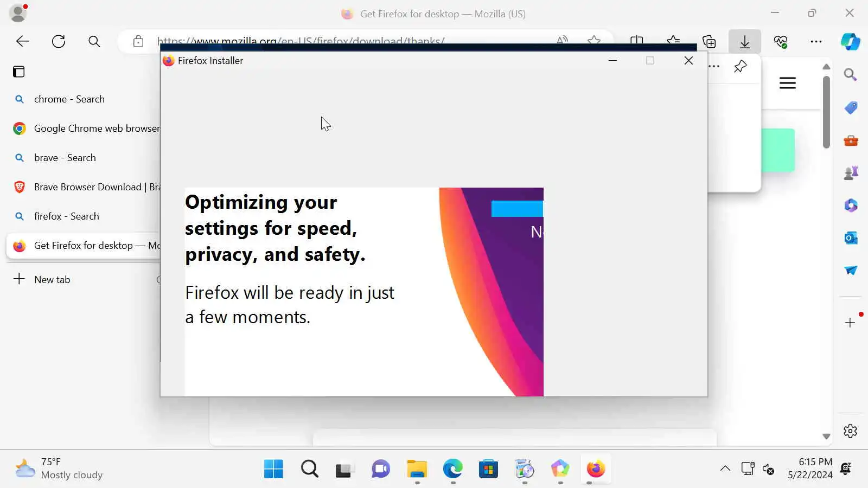
Task: Open the Edge Favorites toolbar icon
Action: (673, 41)
